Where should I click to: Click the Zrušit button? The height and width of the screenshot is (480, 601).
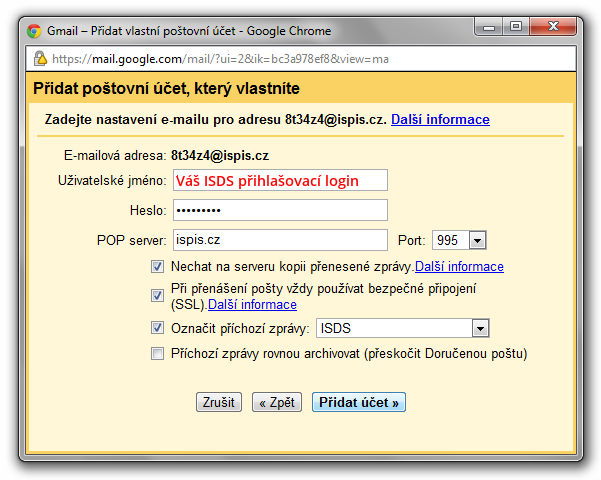pyautogui.click(x=218, y=402)
